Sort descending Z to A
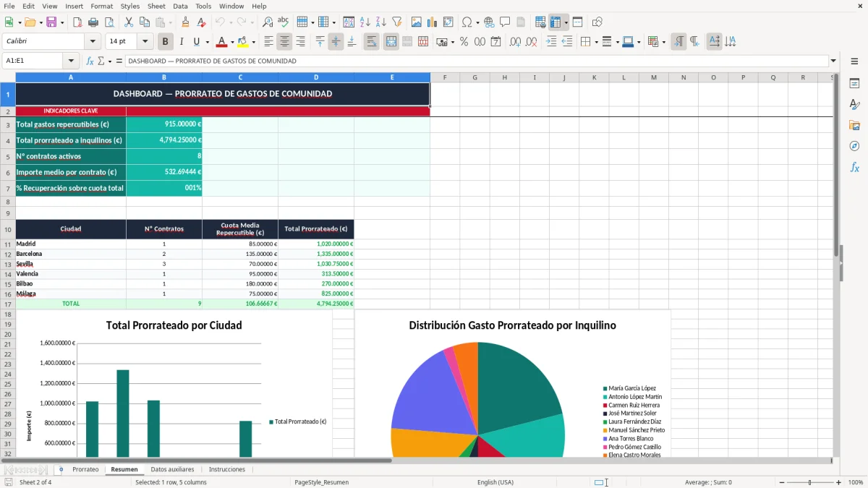The width and height of the screenshot is (868, 488). click(x=381, y=22)
